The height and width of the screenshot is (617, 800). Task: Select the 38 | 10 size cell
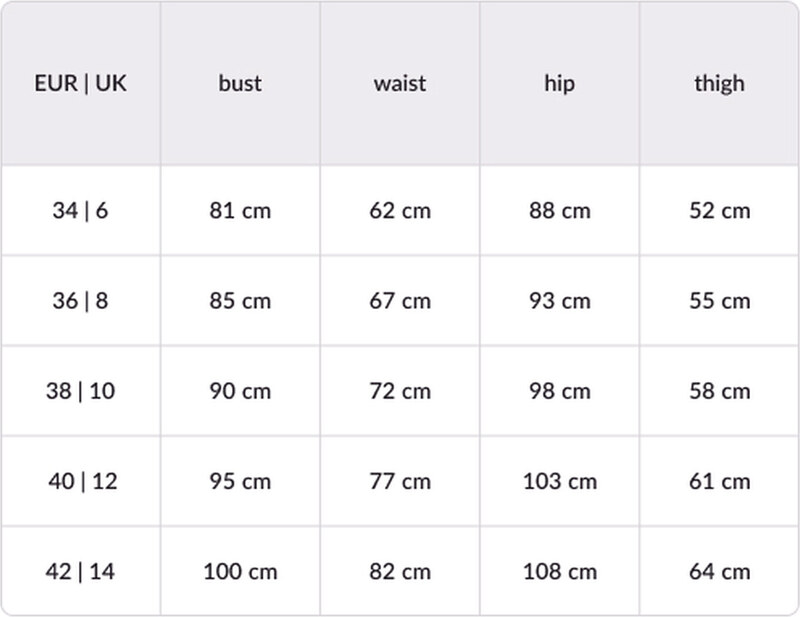click(x=81, y=391)
